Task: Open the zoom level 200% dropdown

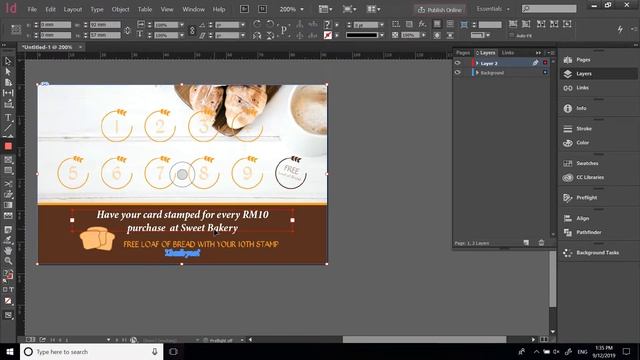Action: 302,9
